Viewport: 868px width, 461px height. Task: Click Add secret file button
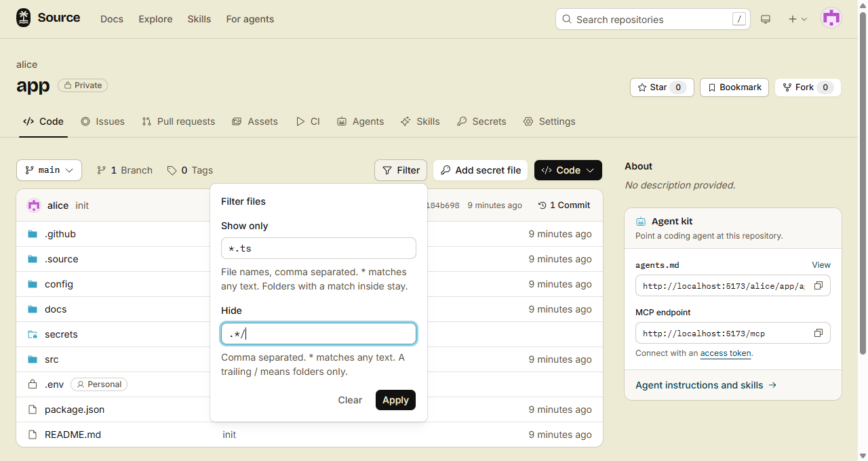tap(481, 170)
